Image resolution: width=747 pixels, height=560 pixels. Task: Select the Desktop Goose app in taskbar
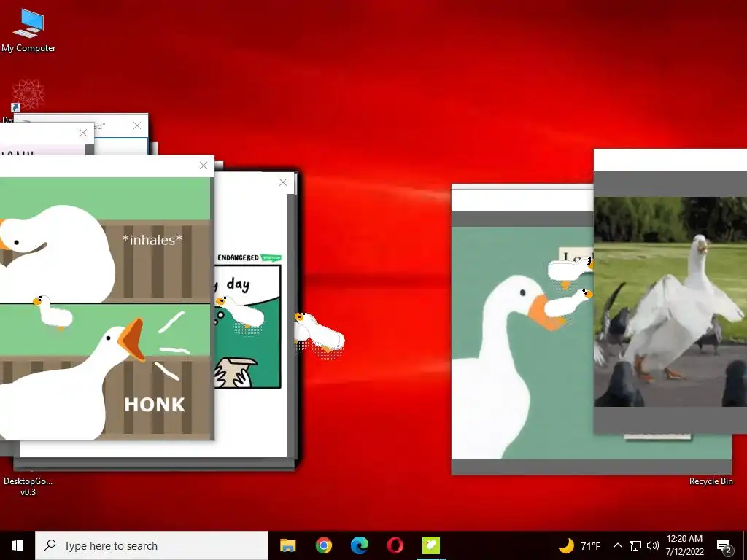point(430,545)
